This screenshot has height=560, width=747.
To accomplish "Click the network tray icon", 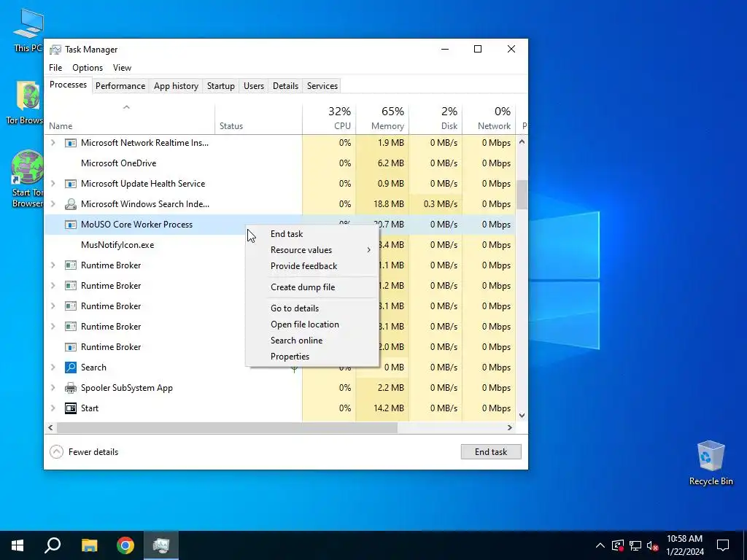I will [x=635, y=545].
